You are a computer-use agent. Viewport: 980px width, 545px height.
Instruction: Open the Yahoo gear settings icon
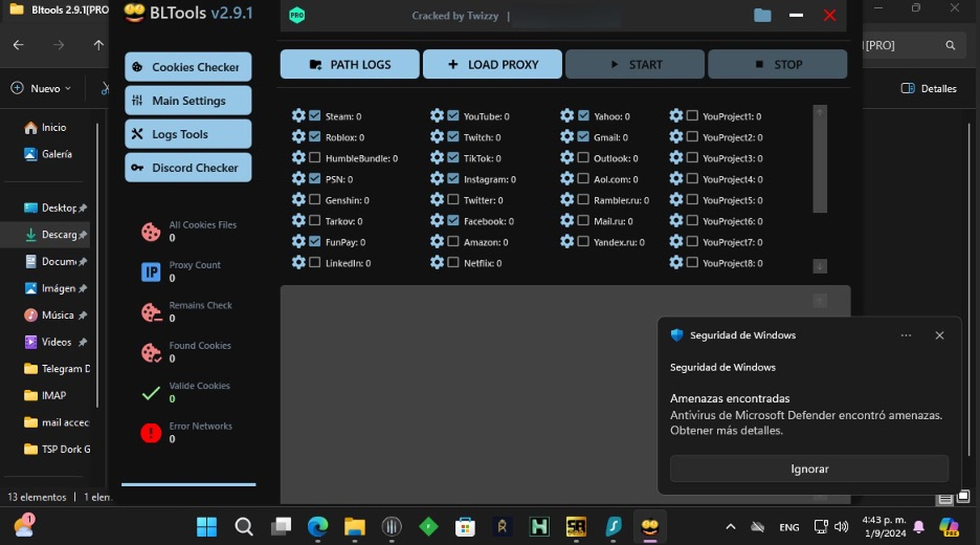click(x=567, y=116)
